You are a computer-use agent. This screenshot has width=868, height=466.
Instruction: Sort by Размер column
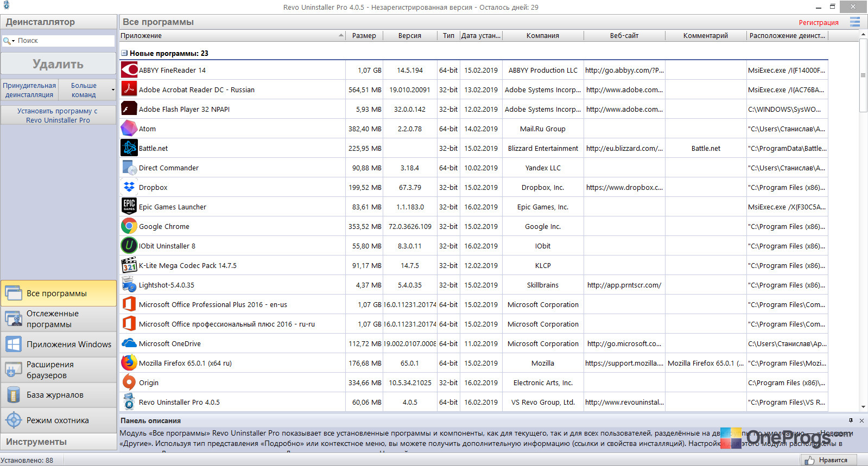364,36
